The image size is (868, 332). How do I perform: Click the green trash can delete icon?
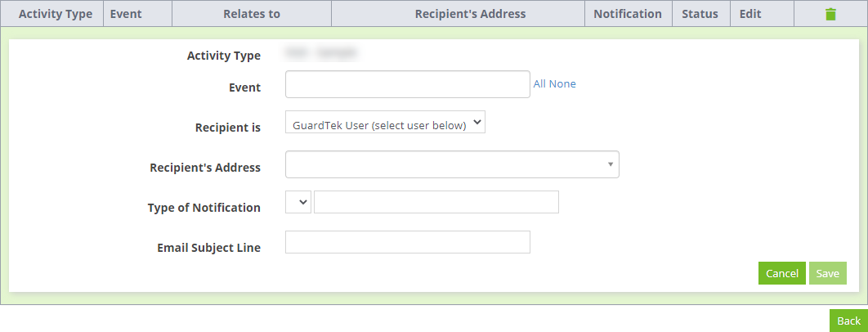point(830,15)
